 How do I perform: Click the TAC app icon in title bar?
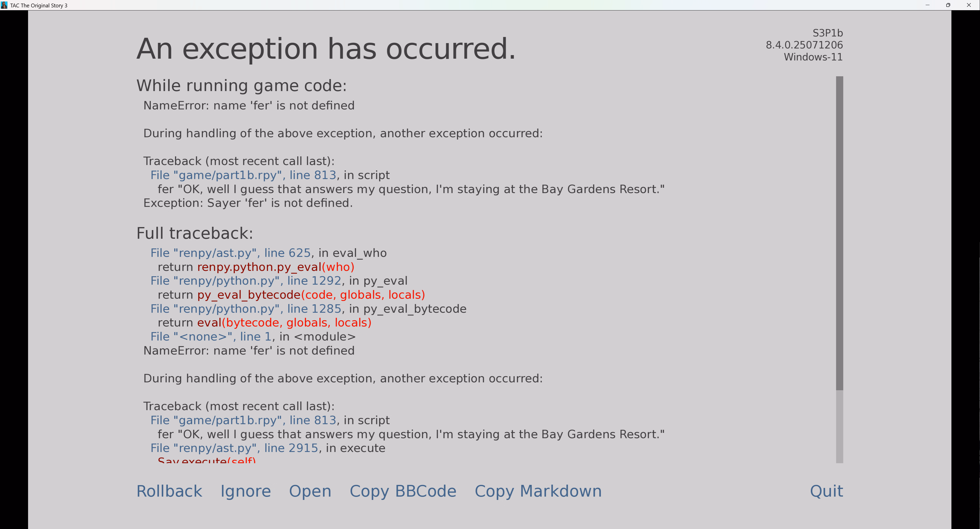coord(4,5)
